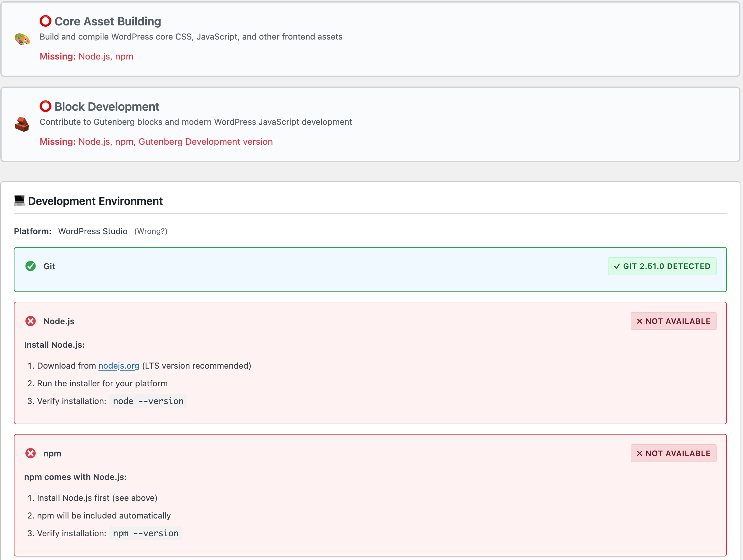Click the red X icon next to Node.js
Image resolution: width=743 pixels, height=560 pixels.
[31, 321]
